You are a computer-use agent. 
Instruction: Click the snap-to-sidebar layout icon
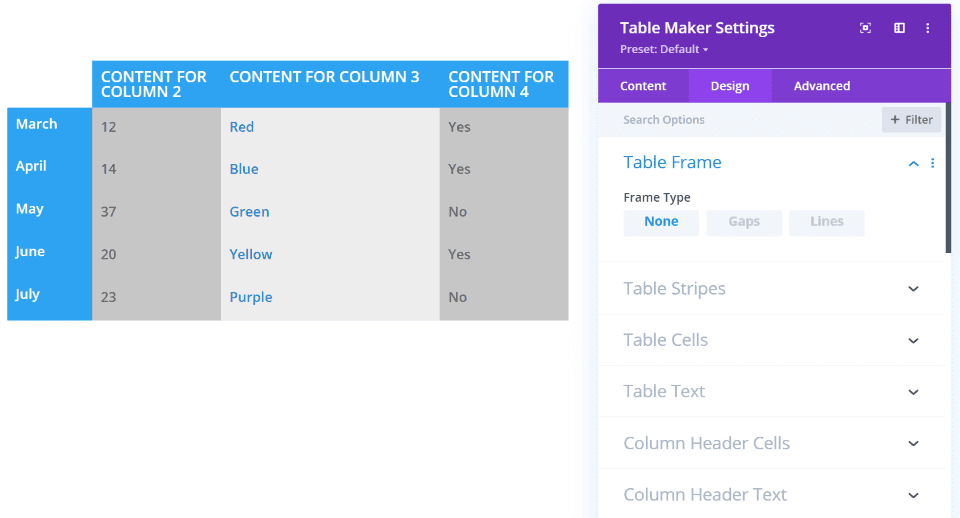click(899, 28)
